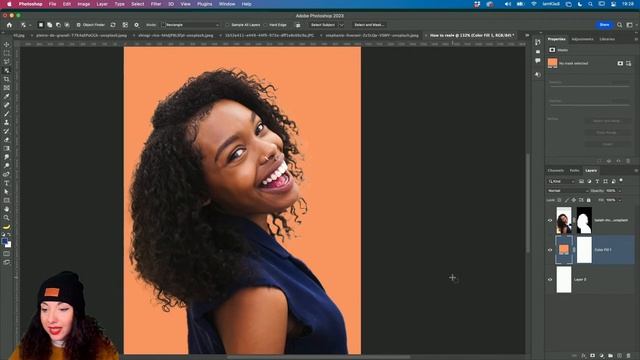Select the Move tool
The image size is (640, 360).
7,44
